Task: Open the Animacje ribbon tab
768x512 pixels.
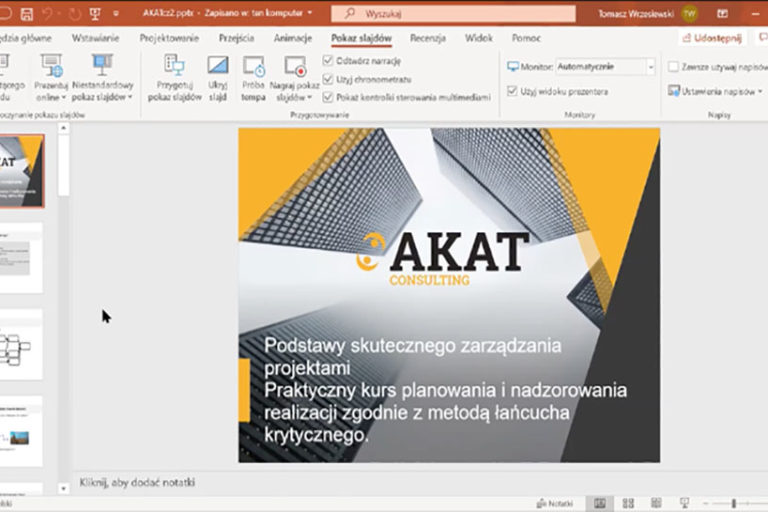Action: (x=292, y=38)
